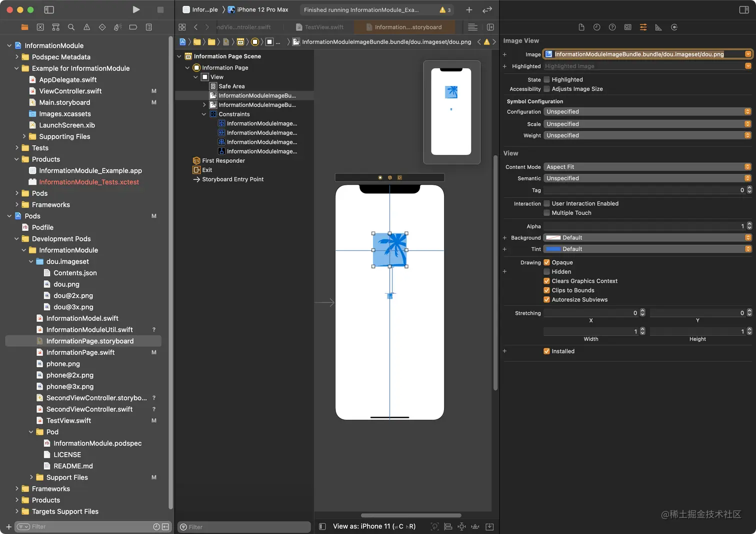Open the symbol Weight dropdown
The image size is (756, 534).
tap(647, 135)
